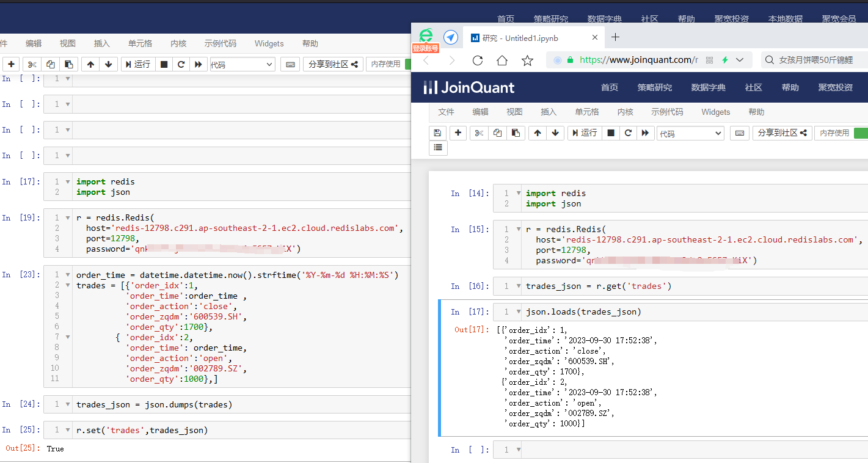
Task: Copy cell icon in left notebook toolbar
Action: (x=50, y=64)
